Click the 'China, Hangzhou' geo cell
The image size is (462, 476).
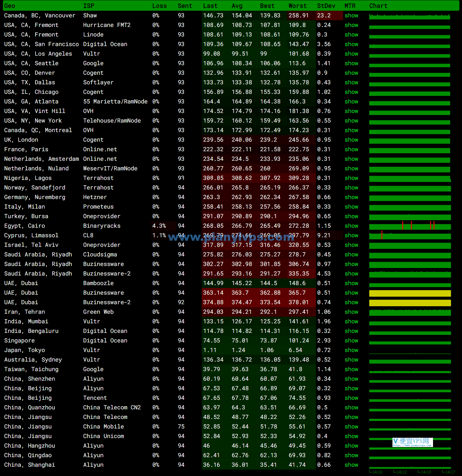point(30,446)
